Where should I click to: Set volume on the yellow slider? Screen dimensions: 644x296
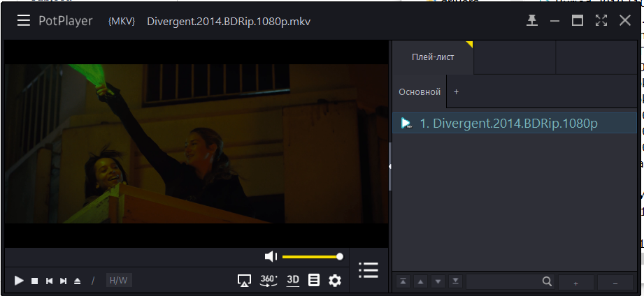(x=311, y=257)
